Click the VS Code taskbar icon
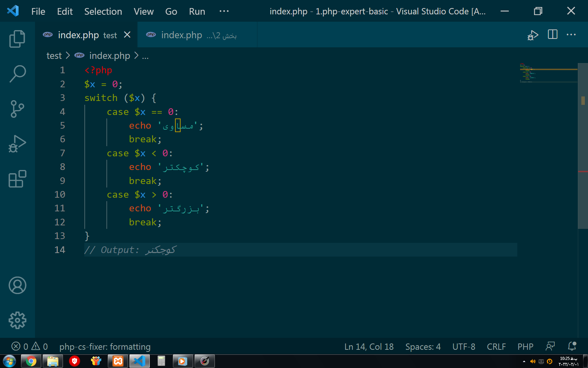The height and width of the screenshot is (368, 588). coord(140,361)
